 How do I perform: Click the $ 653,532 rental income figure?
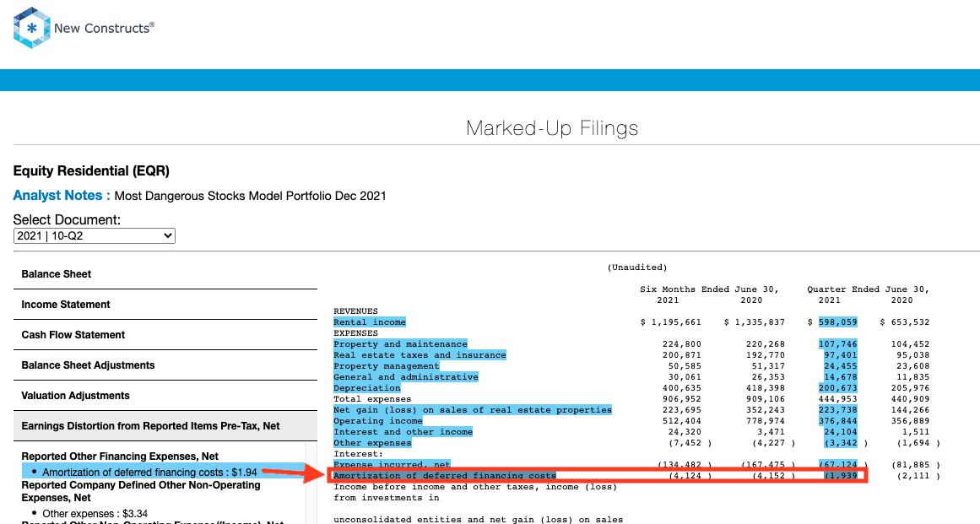[x=905, y=322]
